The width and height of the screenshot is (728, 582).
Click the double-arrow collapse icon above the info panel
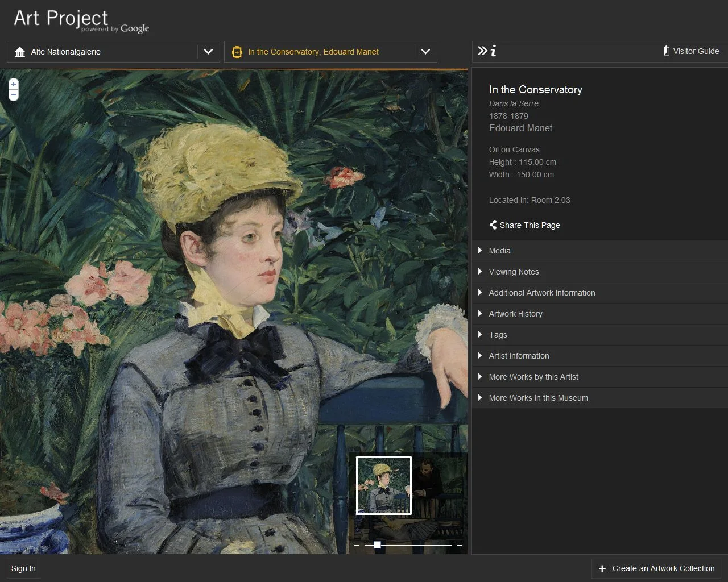point(482,50)
